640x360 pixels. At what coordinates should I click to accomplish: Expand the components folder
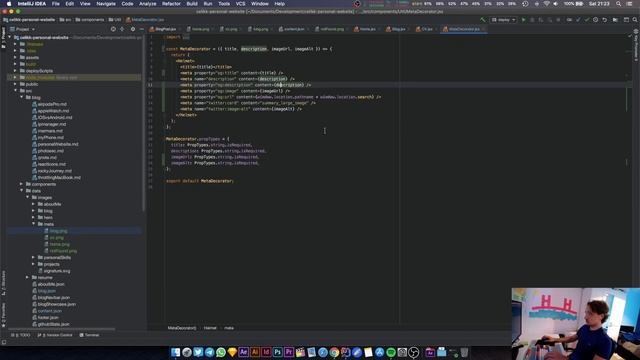[x=22, y=184]
